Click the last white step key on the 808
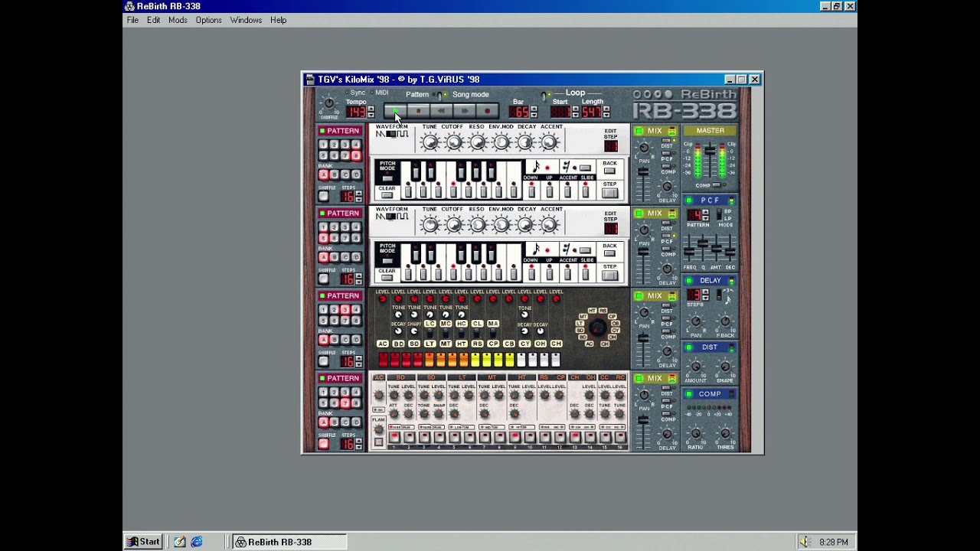This screenshot has height=551, width=980. point(556,360)
